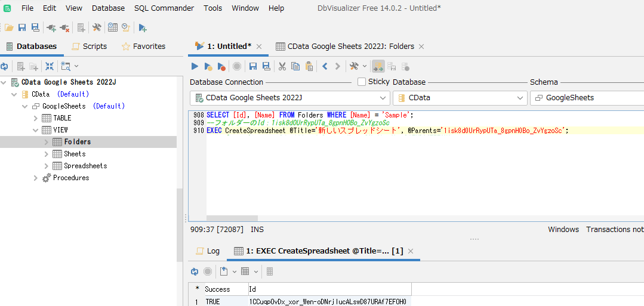
Task: Open the Database Connection dropdown
Action: [383, 98]
